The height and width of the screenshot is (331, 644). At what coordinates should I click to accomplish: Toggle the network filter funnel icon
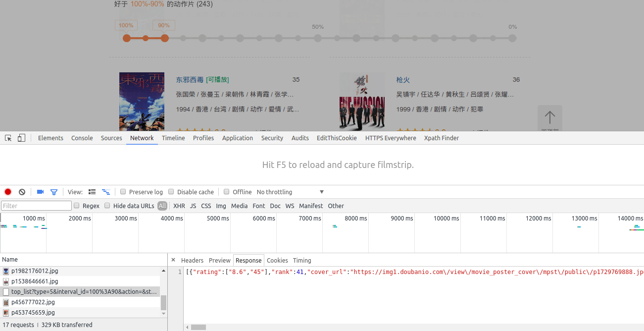(x=54, y=192)
